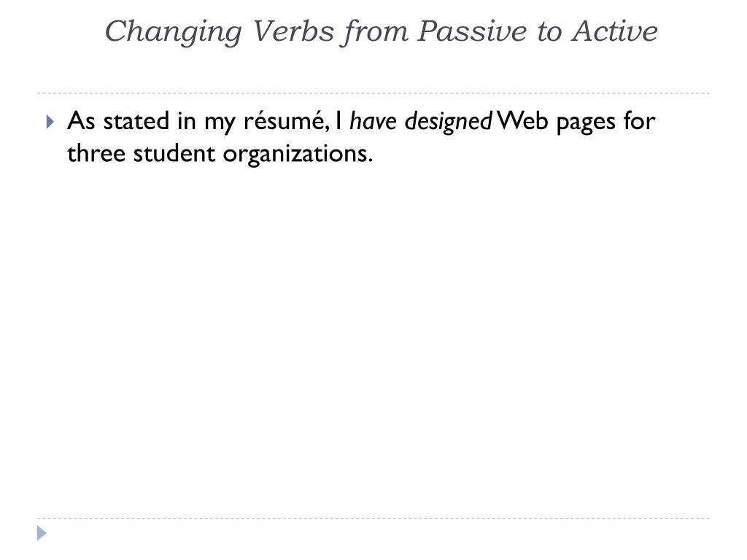
Task: Click the word 'As' beginning the bullet
Action: click(x=81, y=121)
